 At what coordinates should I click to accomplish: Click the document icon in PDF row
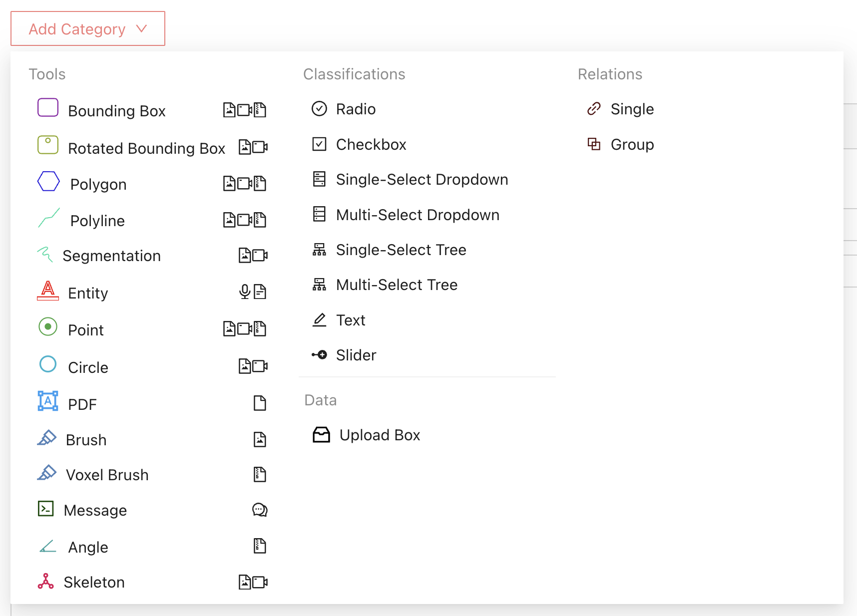260,403
